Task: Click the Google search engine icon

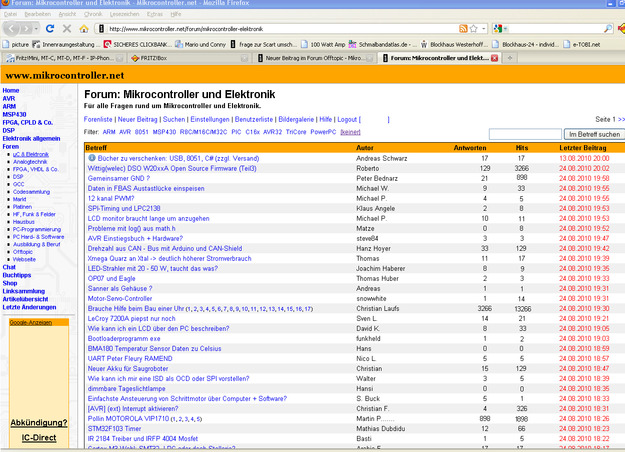Action: [498, 29]
